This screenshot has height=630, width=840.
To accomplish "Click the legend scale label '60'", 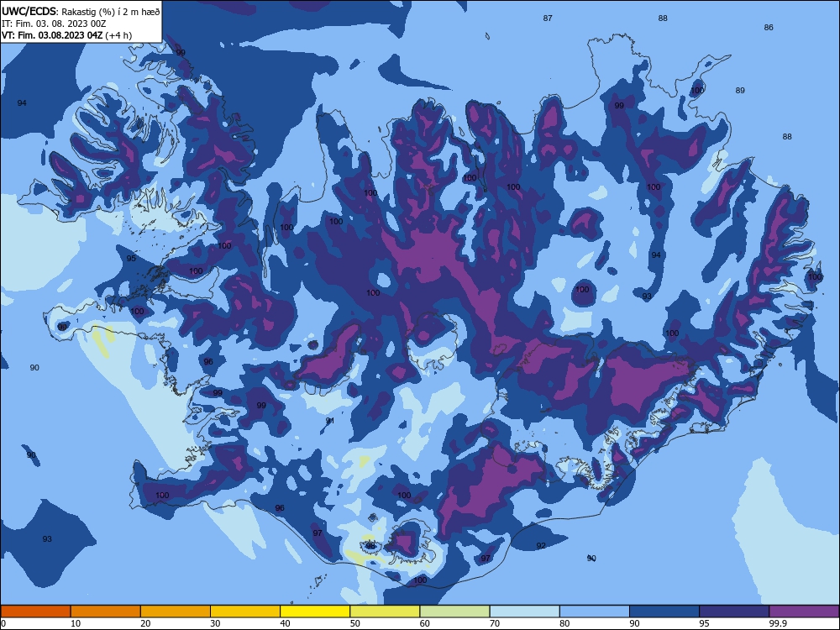I will tap(425, 623).
